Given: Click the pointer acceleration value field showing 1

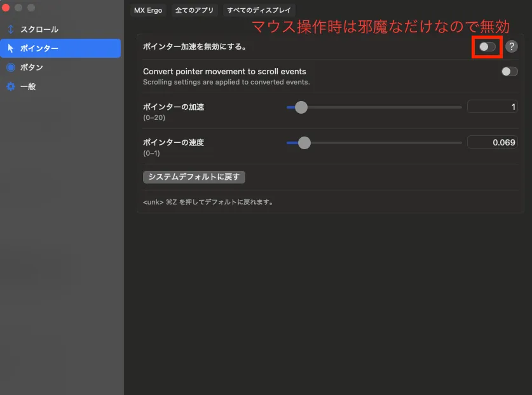Looking at the screenshot, I should point(492,107).
